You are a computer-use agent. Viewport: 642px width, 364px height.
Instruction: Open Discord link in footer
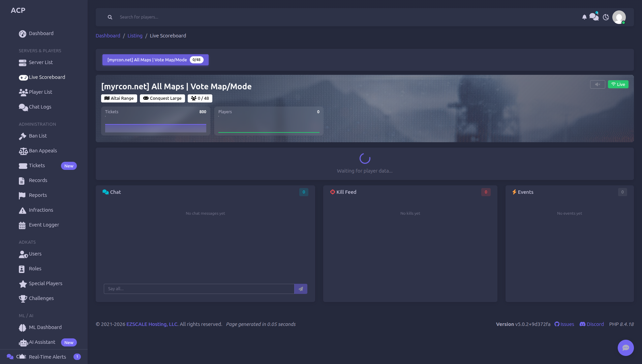pos(592,324)
